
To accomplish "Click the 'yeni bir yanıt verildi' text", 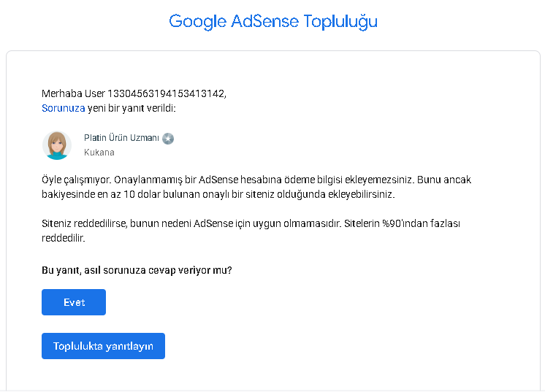I will 132,108.
